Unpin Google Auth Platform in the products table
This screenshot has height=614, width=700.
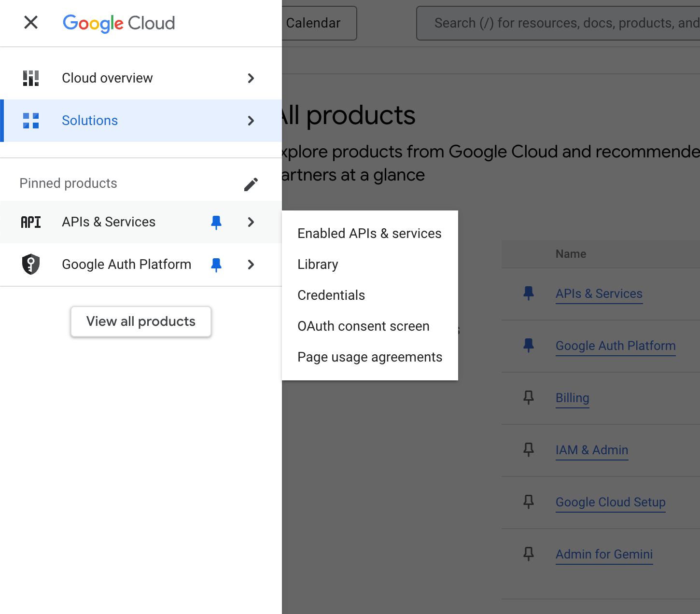[529, 346]
